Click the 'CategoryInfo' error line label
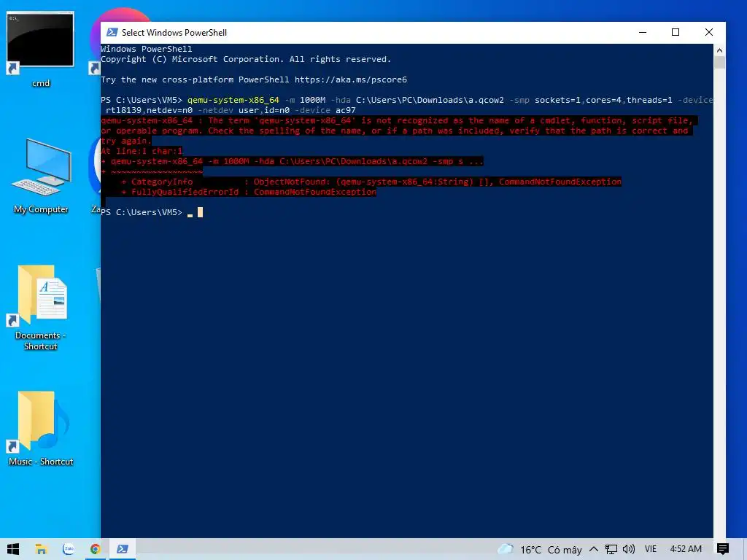747x560 pixels. pos(162,182)
